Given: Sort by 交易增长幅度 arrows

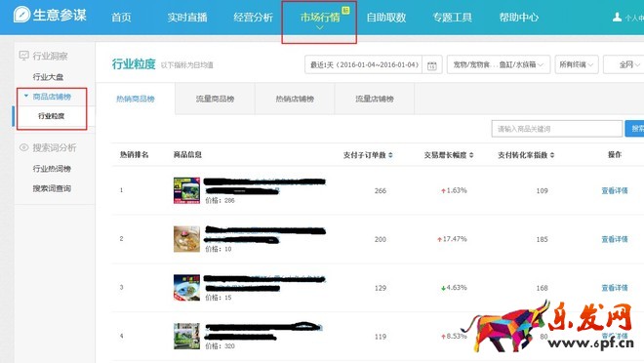Looking at the screenshot, I should 471,155.
